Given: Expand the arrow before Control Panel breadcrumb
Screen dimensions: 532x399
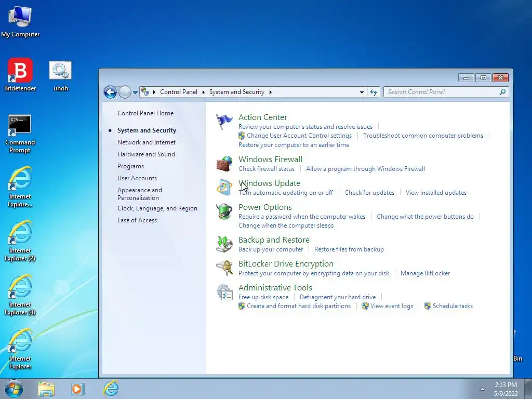Looking at the screenshot, I should pyautogui.click(x=154, y=92).
